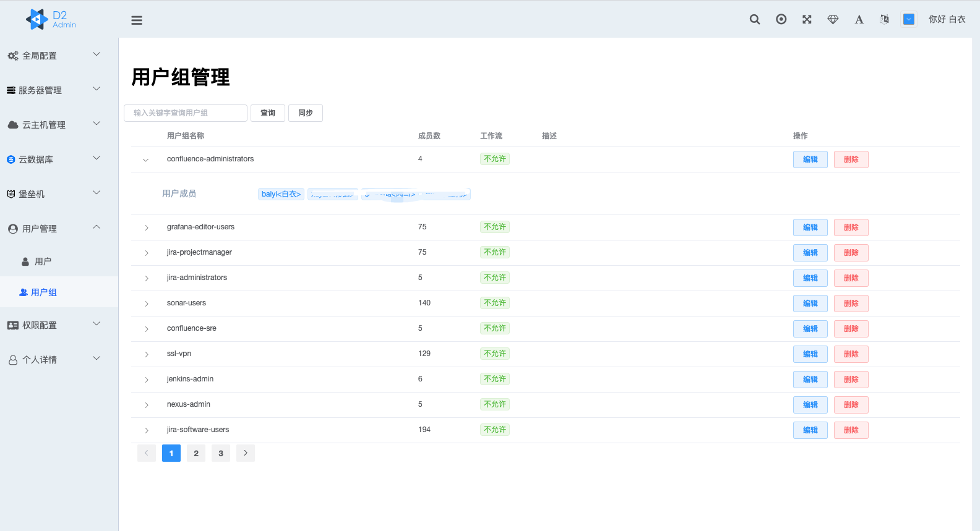Expand the 个人详情 menu

(59, 359)
